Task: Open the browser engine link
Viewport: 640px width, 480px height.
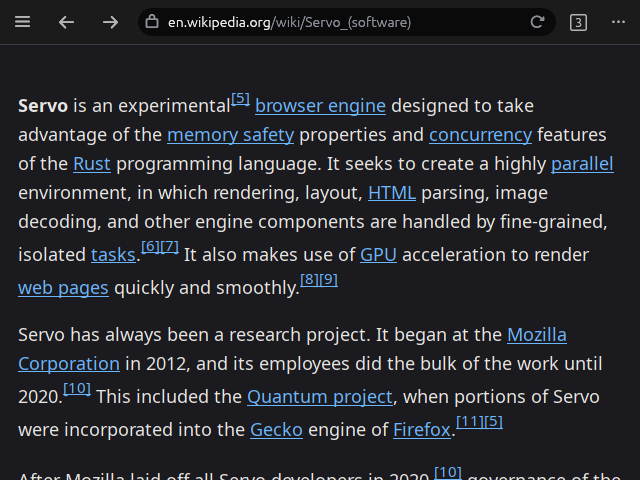Action: point(320,106)
